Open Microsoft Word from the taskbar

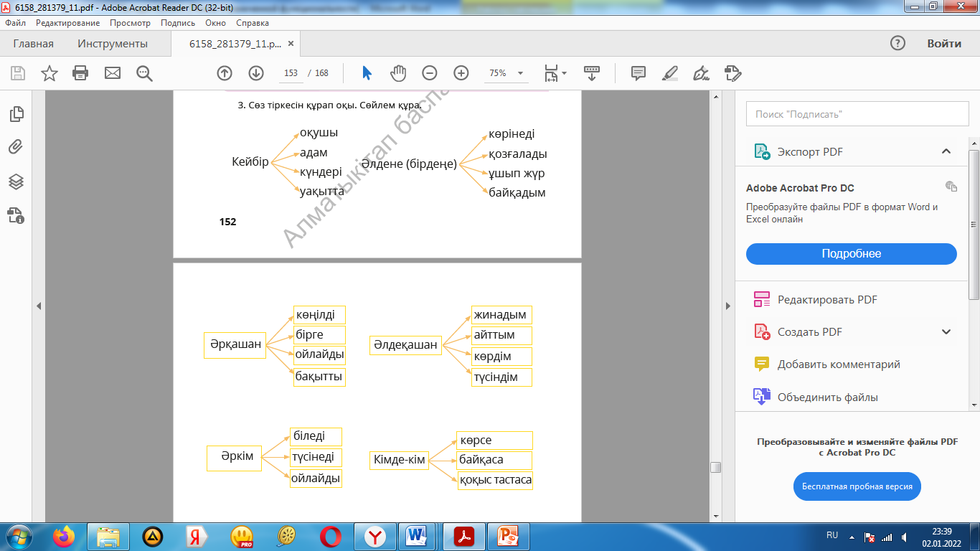coord(415,536)
